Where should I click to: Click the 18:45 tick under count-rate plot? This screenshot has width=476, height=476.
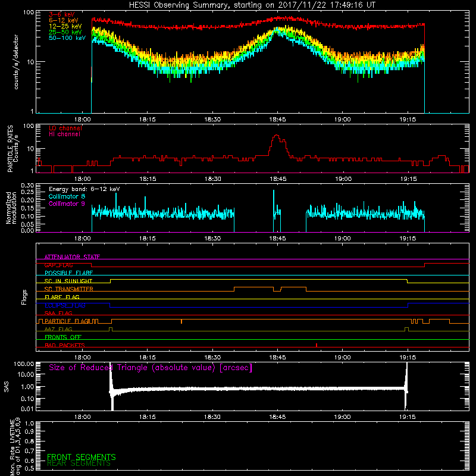point(277,120)
